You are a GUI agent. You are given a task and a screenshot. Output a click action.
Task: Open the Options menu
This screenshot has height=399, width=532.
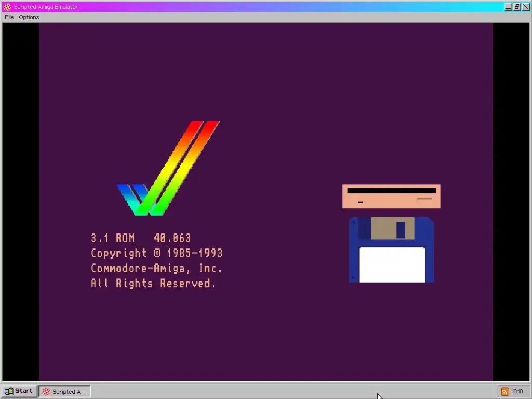pos(29,17)
